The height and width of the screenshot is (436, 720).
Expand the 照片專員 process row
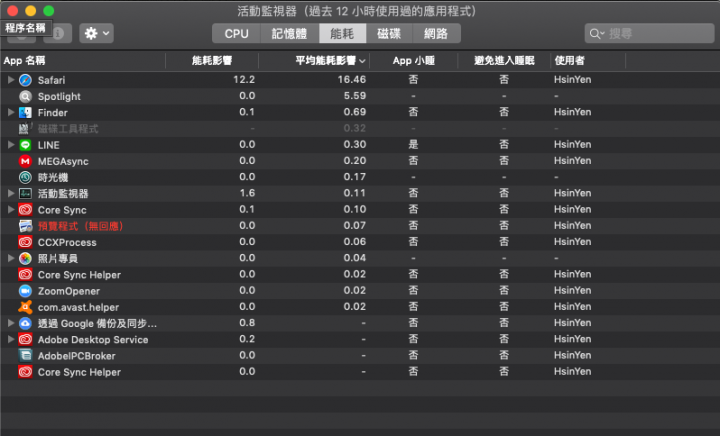pyautogui.click(x=11, y=258)
